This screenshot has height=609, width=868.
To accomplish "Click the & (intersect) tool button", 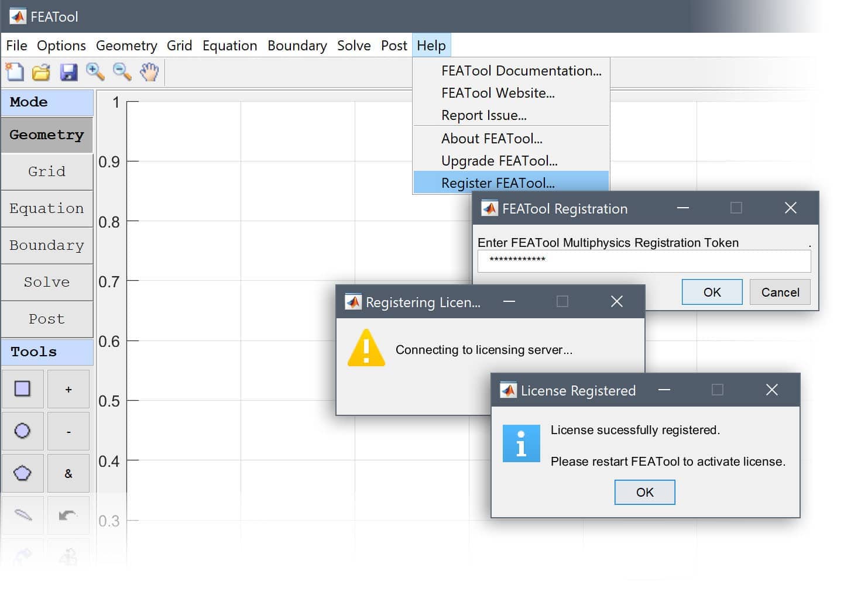I will point(68,473).
